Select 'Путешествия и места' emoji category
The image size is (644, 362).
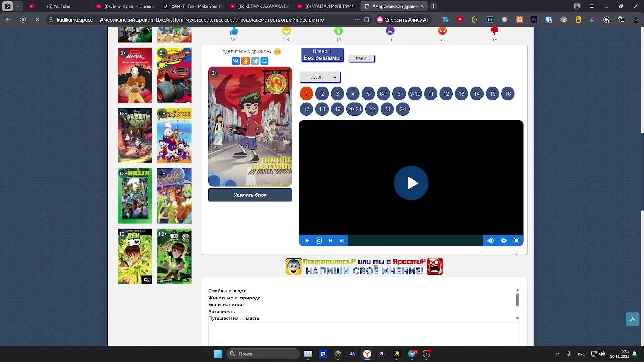(x=233, y=318)
